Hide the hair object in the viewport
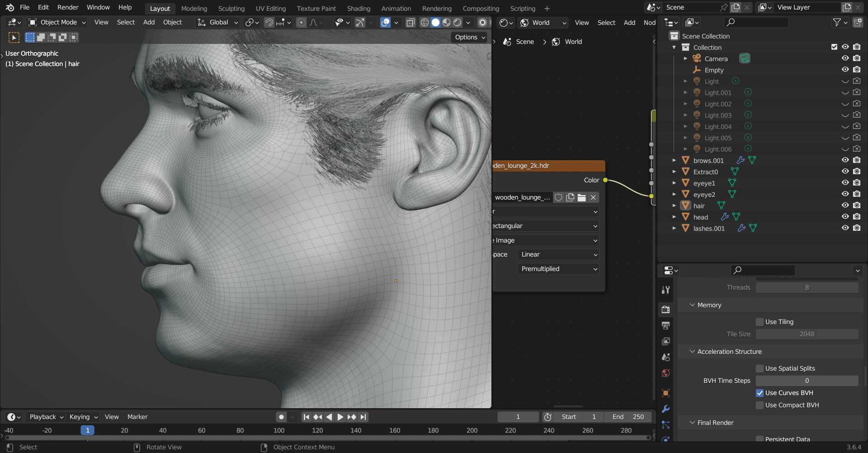868x453 pixels. (845, 205)
